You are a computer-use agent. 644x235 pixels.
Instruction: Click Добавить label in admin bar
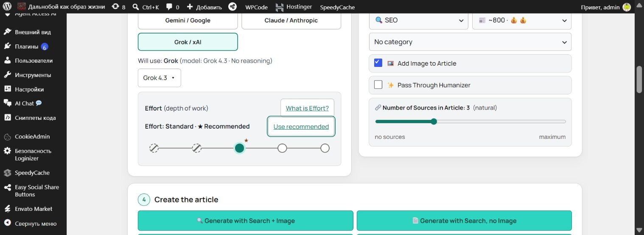point(209,7)
